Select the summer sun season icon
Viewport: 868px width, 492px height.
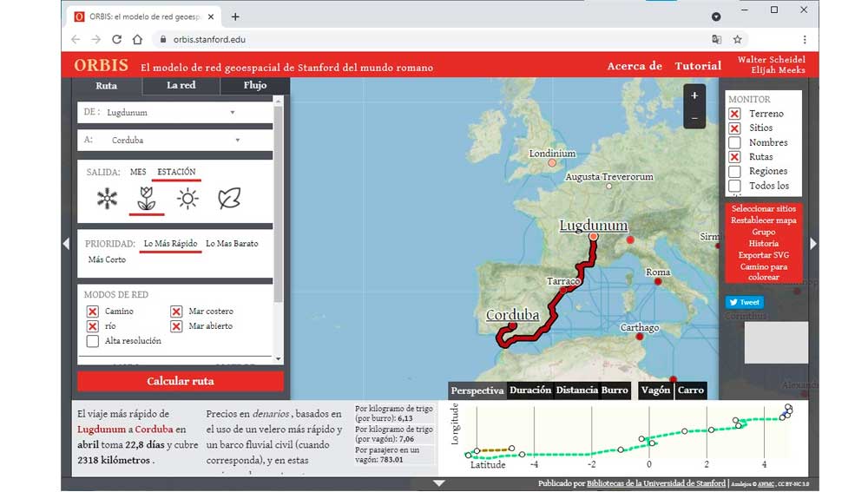(x=187, y=199)
